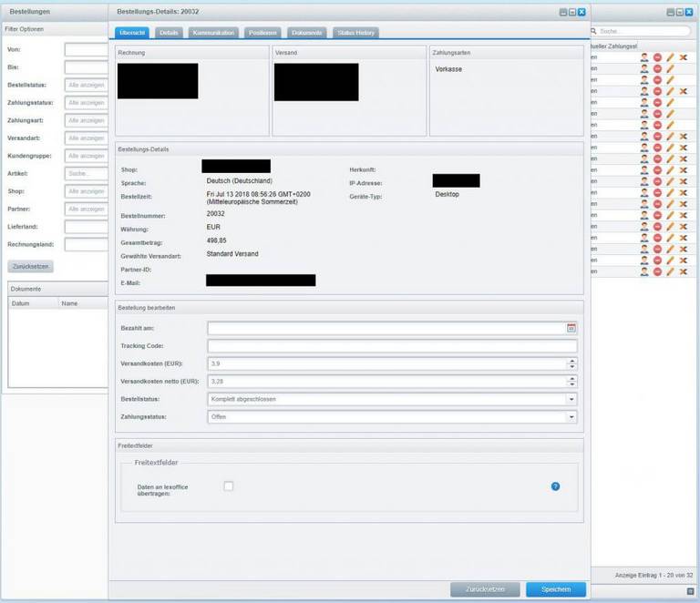Click pencil edit icon in first order row
Viewport: 700px width, 603px height.
[x=670, y=57]
